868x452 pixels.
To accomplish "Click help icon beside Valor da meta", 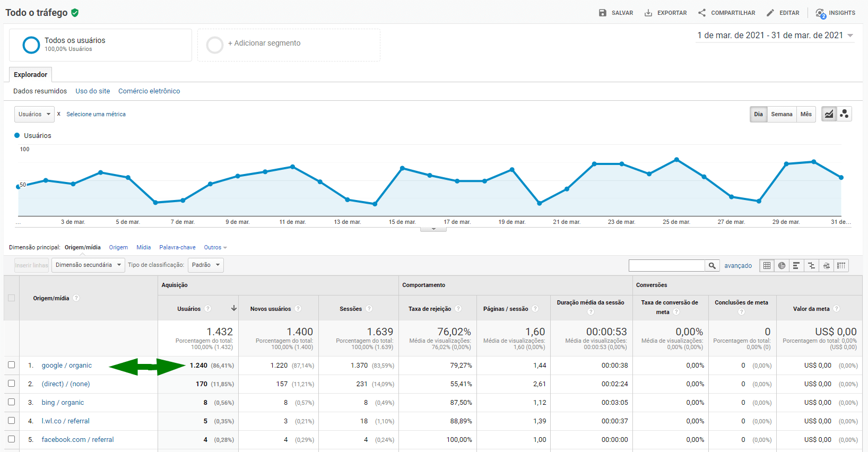I will click(837, 309).
